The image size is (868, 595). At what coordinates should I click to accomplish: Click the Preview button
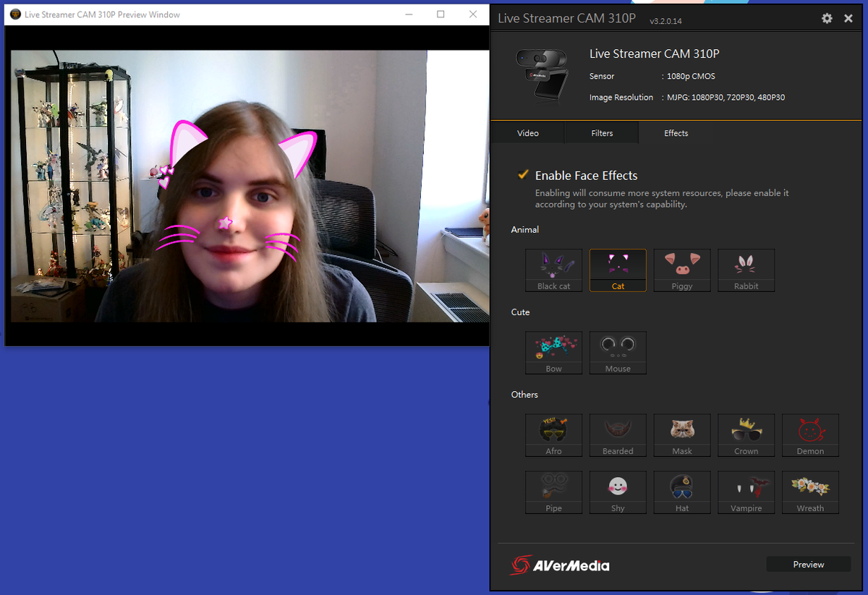tap(808, 565)
